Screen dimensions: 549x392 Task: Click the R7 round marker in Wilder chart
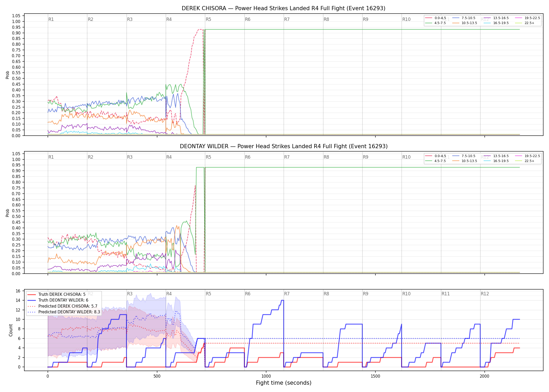point(287,157)
